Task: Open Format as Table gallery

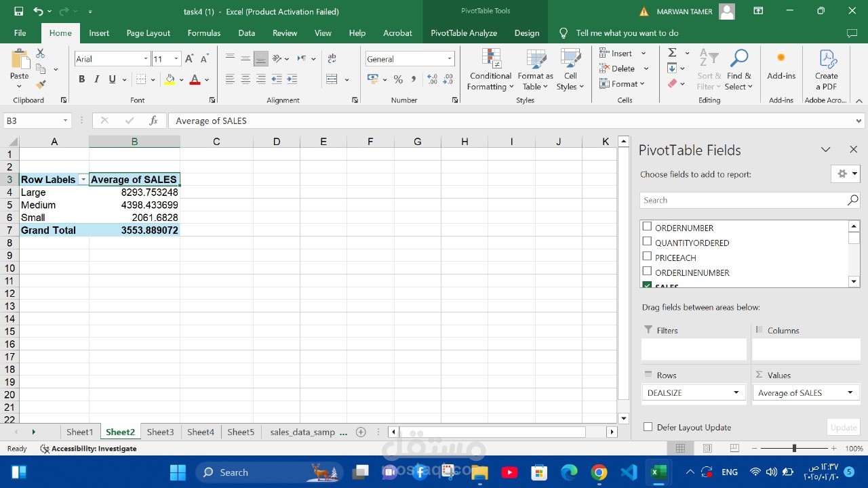Action: tap(536, 70)
